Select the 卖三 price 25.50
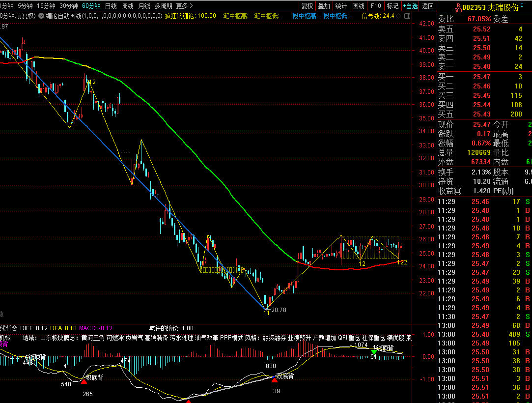This screenshot has width=532, height=403. [482, 48]
